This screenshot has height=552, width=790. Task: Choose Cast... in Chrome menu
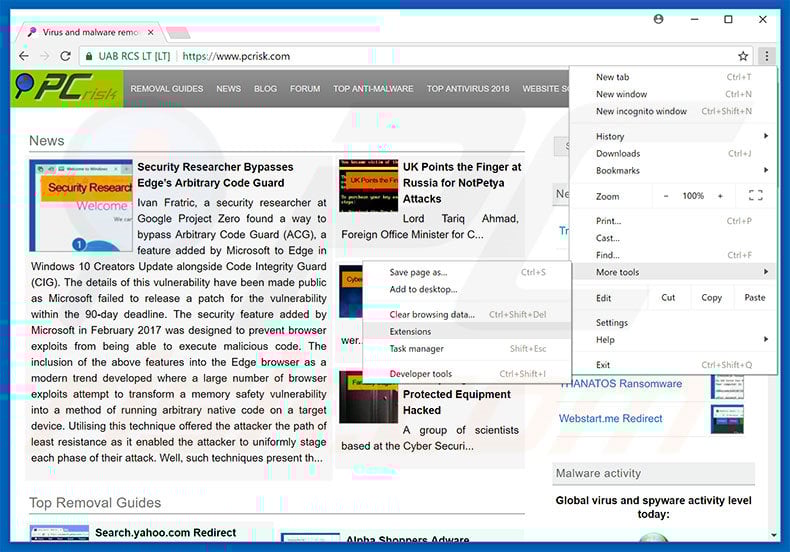coord(673,238)
